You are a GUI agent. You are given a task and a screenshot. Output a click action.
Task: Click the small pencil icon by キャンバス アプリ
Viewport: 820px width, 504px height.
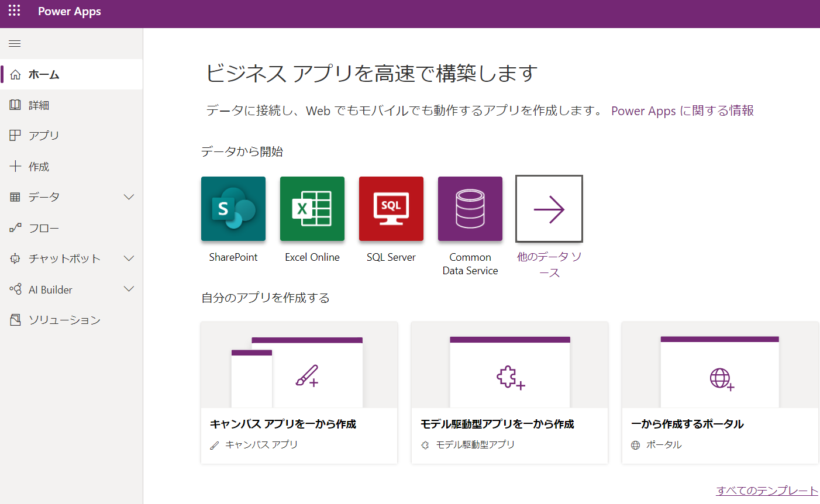pos(215,445)
